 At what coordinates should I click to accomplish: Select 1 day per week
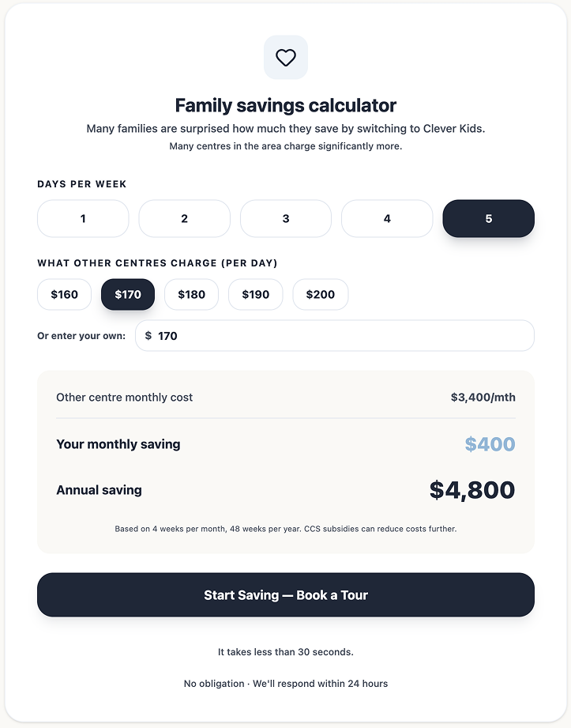coord(83,219)
